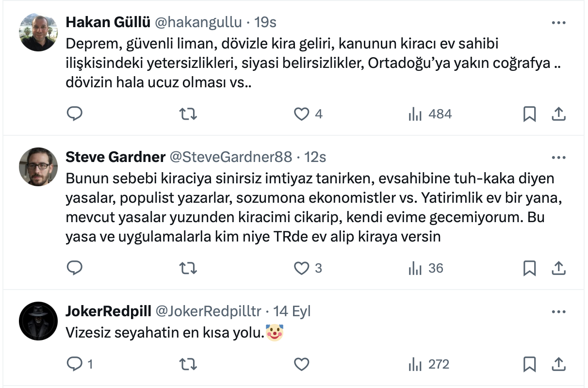Bookmark Steve Gardner's tweet
The image size is (588, 388).
click(x=529, y=268)
